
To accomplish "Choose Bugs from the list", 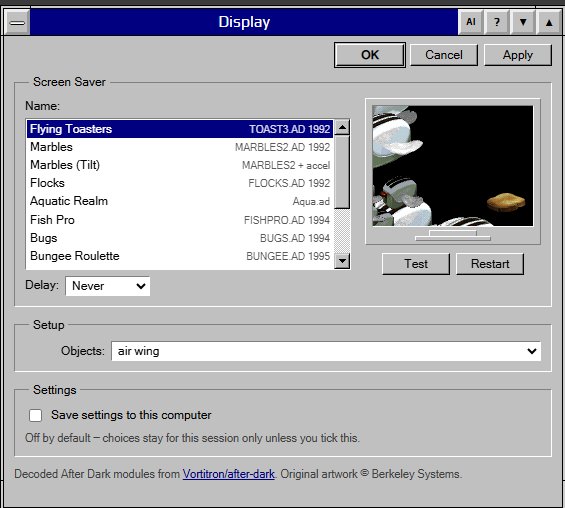I will (180, 238).
